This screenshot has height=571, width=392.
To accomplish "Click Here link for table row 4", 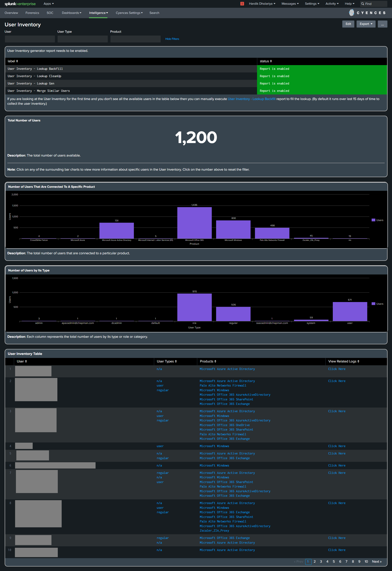I will (x=337, y=446).
